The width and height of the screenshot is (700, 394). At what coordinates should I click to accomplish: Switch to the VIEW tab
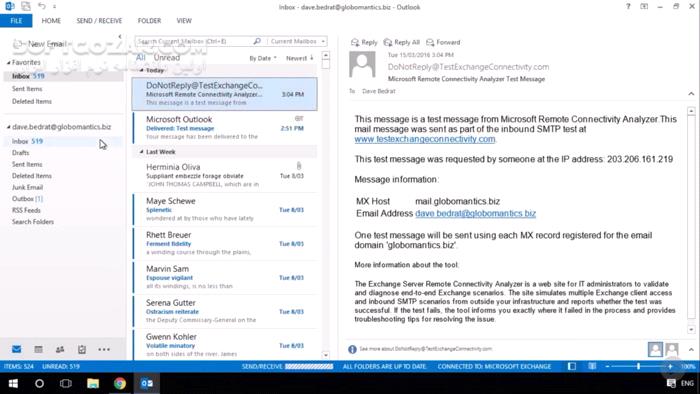[184, 21]
